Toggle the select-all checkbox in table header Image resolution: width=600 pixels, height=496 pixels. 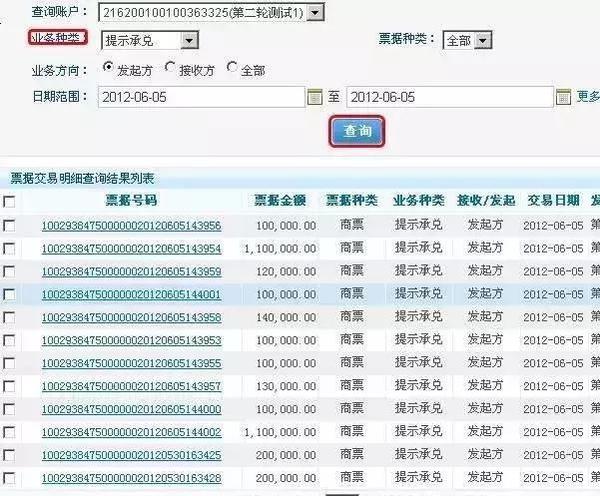point(9,202)
